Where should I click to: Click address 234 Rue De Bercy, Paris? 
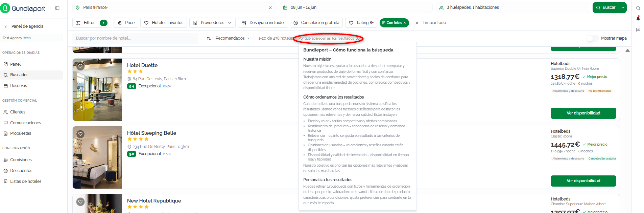(154, 147)
